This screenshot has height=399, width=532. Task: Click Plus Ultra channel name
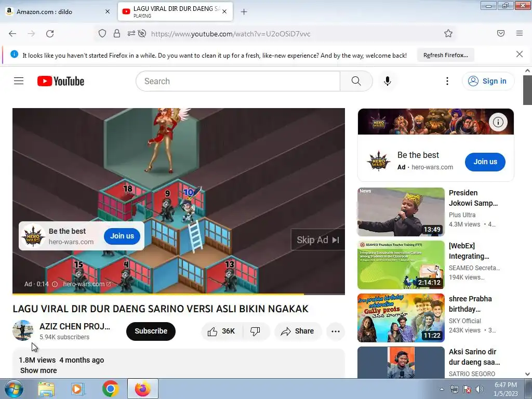pyautogui.click(x=462, y=215)
